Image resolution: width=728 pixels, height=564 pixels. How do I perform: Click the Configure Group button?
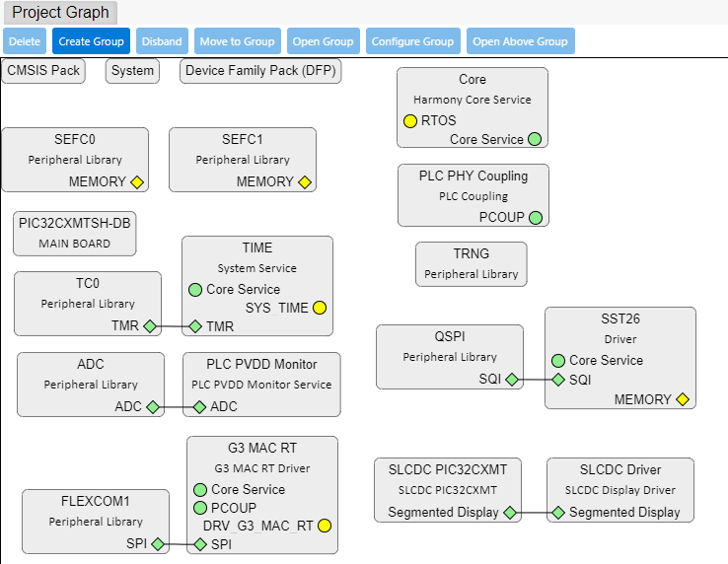[x=410, y=41]
